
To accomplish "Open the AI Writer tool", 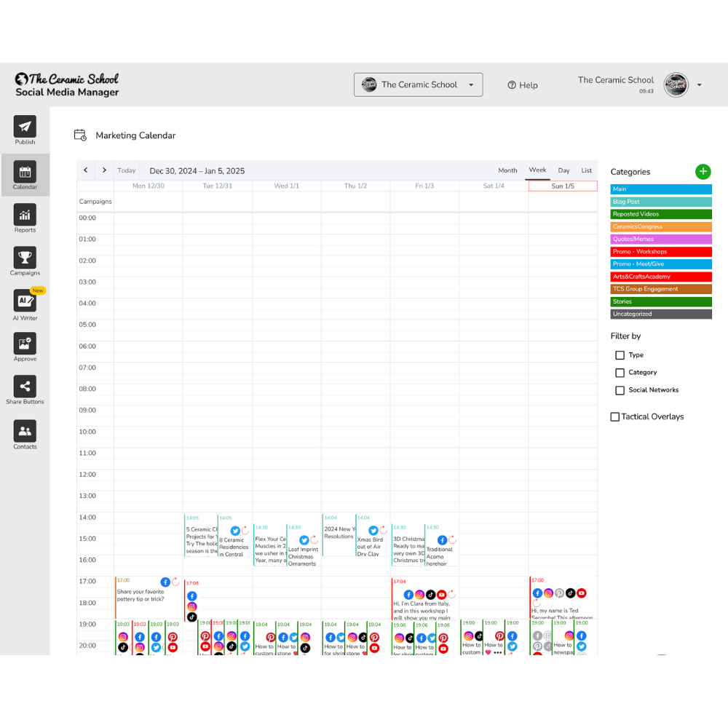I will pyautogui.click(x=25, y=301).
